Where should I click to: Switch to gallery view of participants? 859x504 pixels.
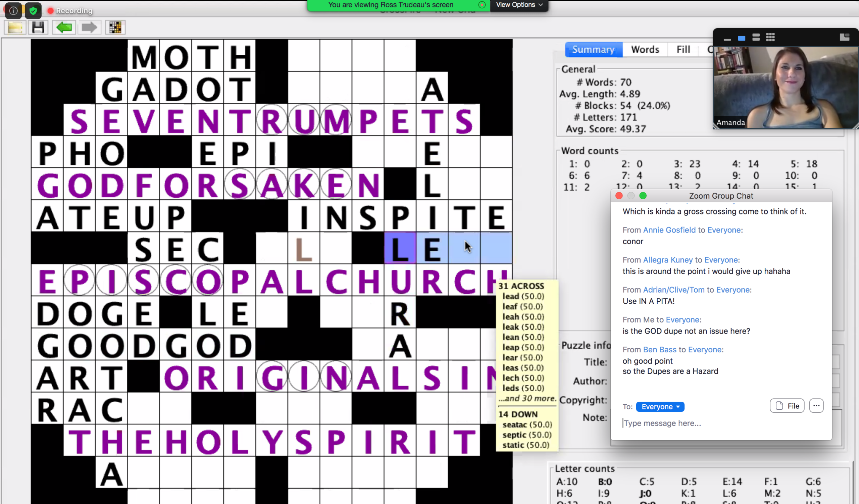pyautogui.click(x=771, y=38)
